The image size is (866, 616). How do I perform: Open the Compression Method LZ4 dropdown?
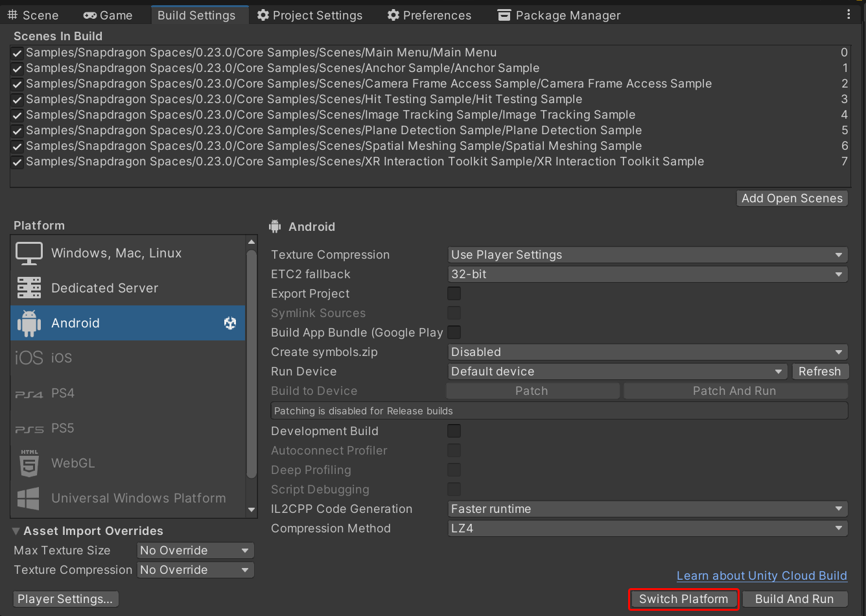(648, 528)
